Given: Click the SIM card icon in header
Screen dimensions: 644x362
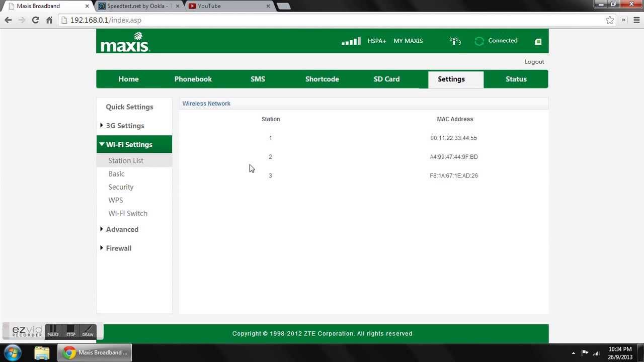Looking at the screenshot, I should [538, 41].
